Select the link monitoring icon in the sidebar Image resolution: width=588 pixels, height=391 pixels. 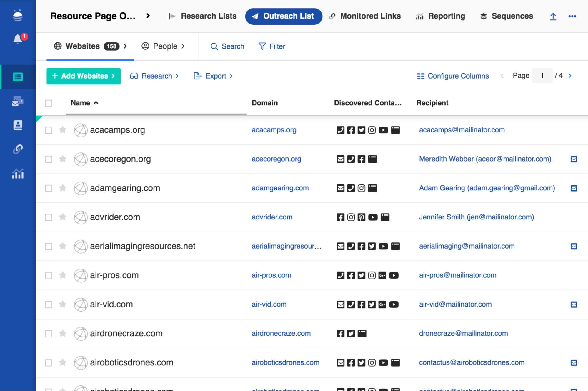(x=18, y=149)
